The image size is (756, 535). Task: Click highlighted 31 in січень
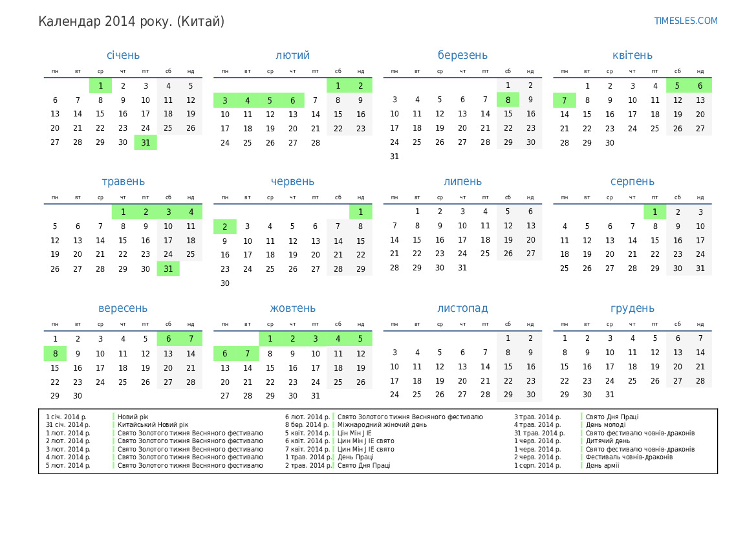tap(146, 142)
